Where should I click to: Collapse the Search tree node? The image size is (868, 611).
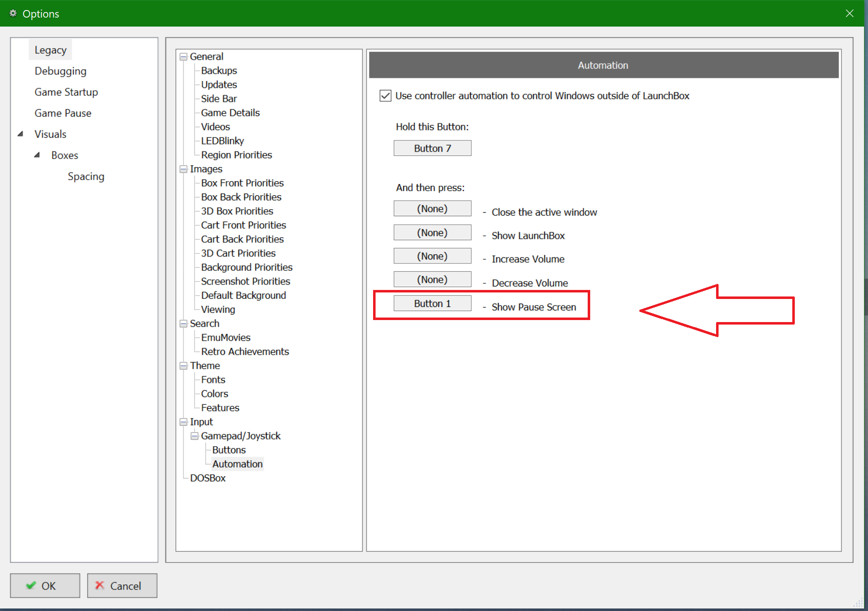pos(184,324)
